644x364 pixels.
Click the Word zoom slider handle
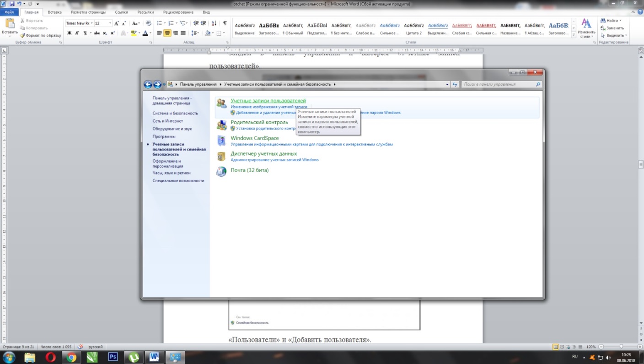click(621, 347)
